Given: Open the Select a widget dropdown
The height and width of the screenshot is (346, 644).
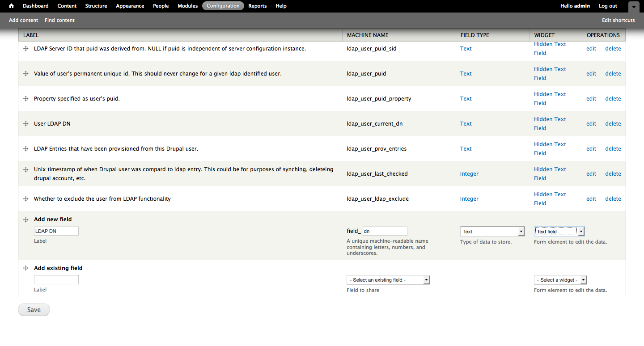Looking at the screenshot, I should (560, 280).
